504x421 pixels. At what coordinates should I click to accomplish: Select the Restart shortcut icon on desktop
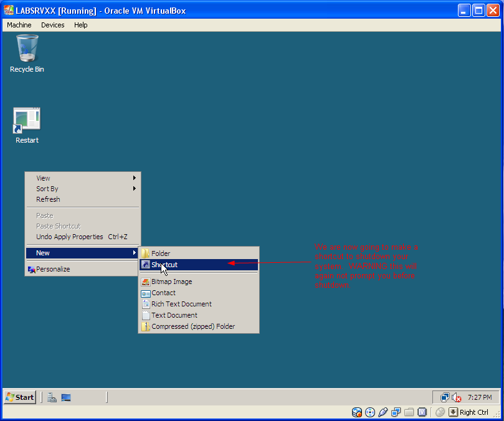click(27, 125)
